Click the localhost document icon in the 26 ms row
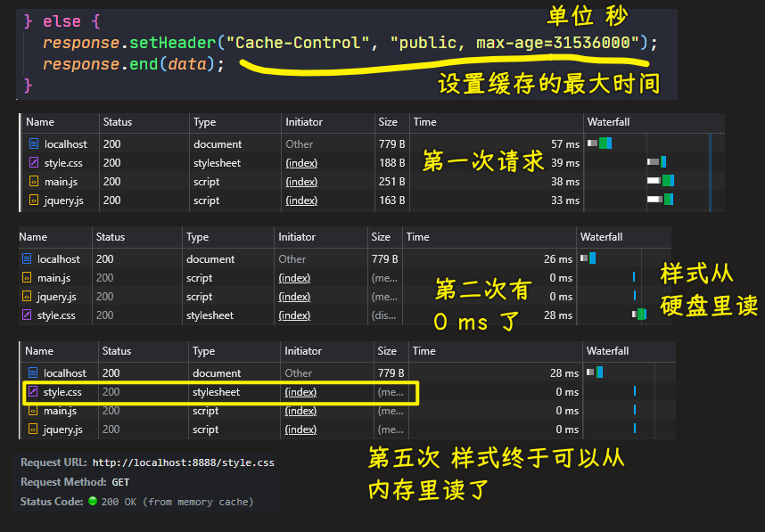The image size is (765, 532). tap(27, 259)
